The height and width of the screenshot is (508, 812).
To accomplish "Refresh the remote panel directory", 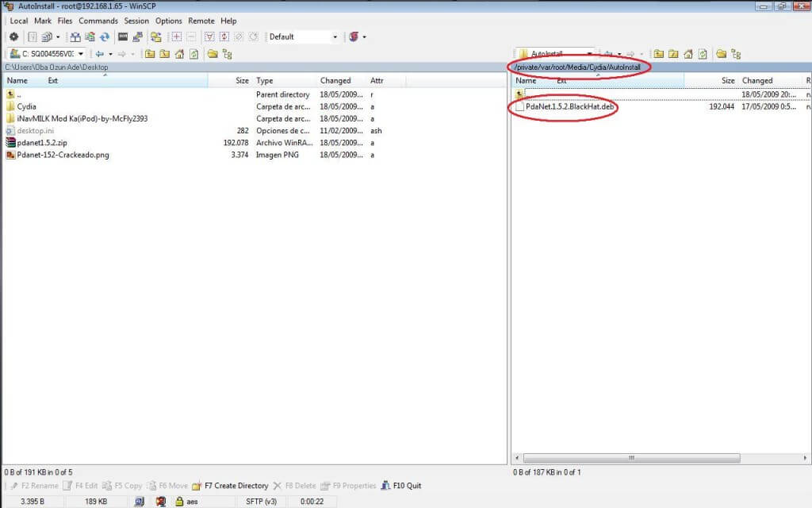I will pos(703,54).
